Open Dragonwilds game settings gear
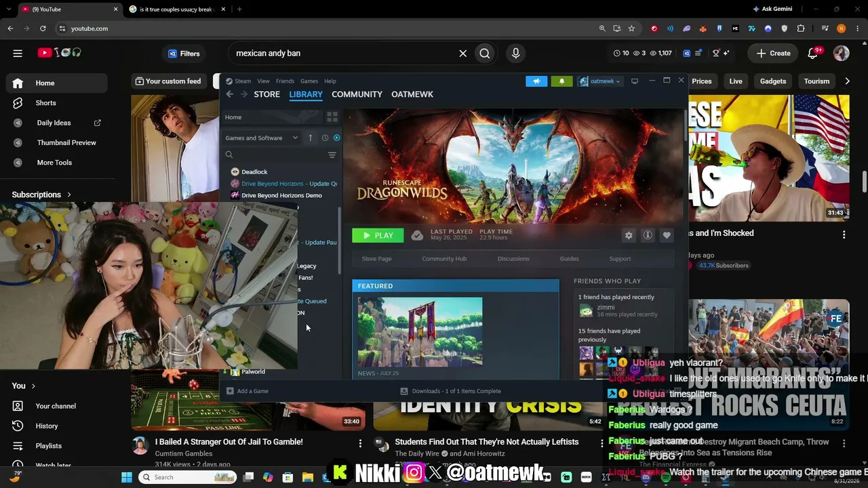Screen dimensions: 868x488 click(x=629, y=235)
